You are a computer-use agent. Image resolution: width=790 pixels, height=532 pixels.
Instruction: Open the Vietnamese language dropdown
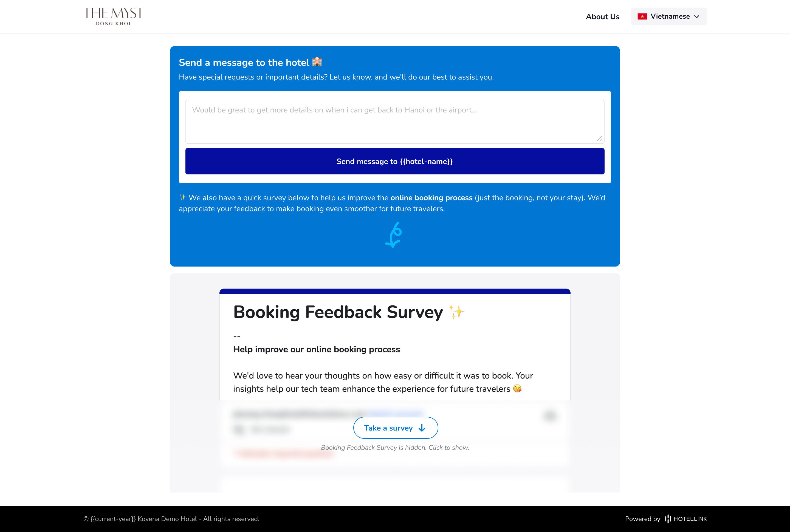pos(668,16)
